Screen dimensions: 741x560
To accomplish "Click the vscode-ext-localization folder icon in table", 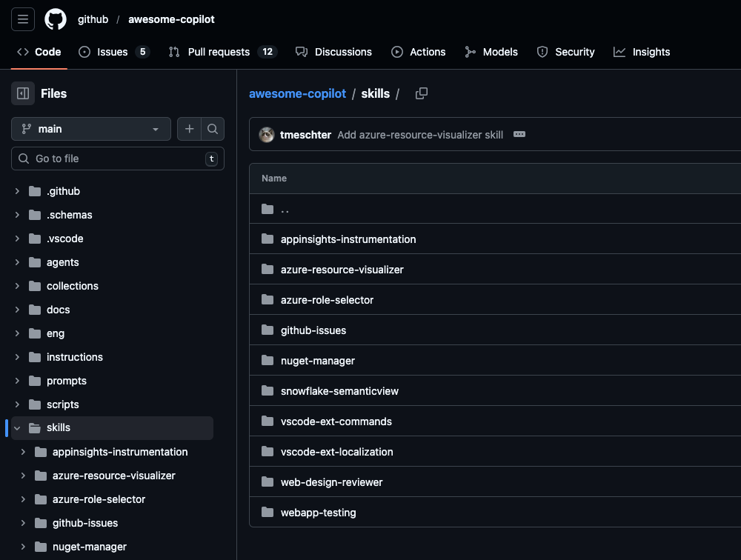I will pos(268,452).
